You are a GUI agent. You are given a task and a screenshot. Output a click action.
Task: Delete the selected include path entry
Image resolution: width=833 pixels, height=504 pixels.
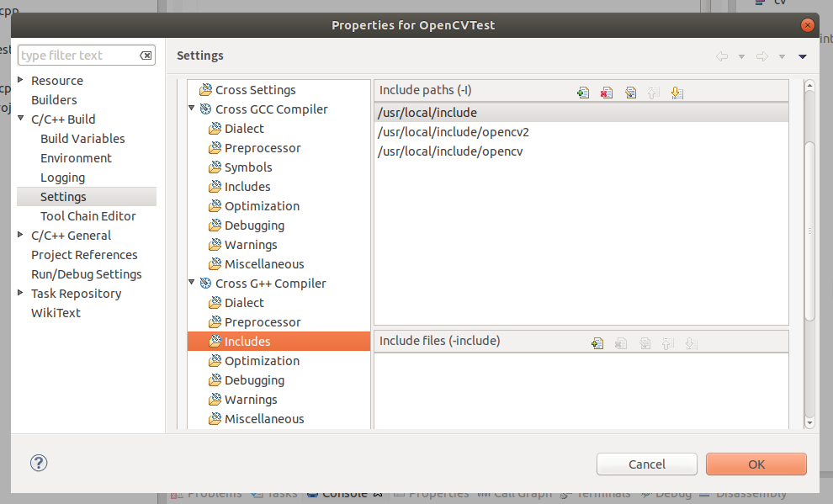pyautogui.click(x=606, y=93)
